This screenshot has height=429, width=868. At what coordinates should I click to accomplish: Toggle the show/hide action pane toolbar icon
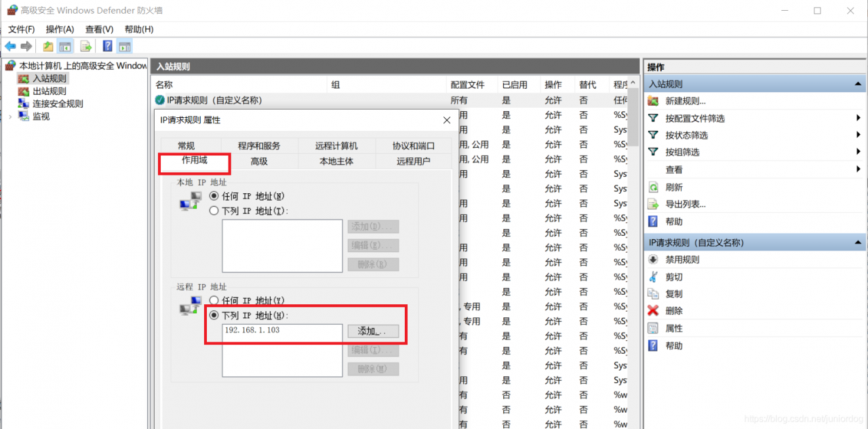[x=124, y=46]
